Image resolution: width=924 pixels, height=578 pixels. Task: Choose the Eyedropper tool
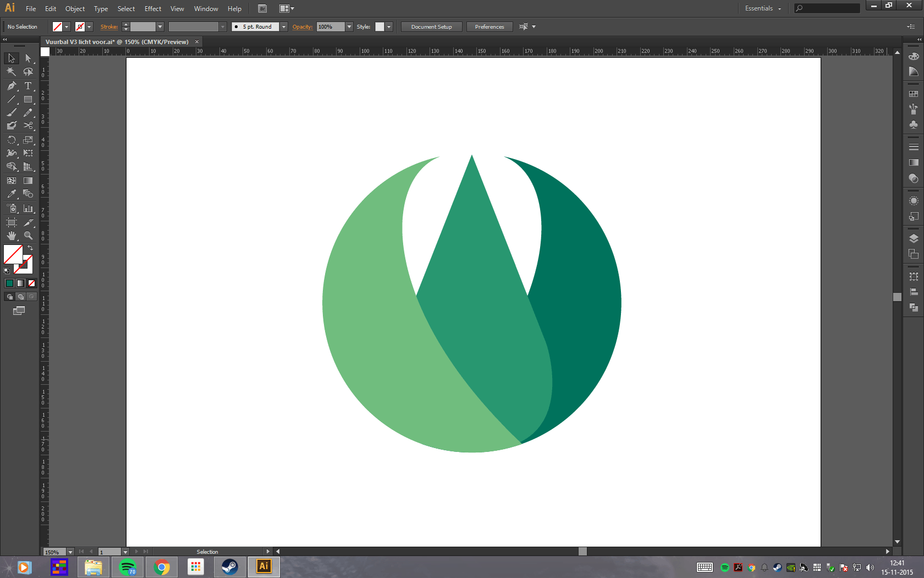pos(12,194)
